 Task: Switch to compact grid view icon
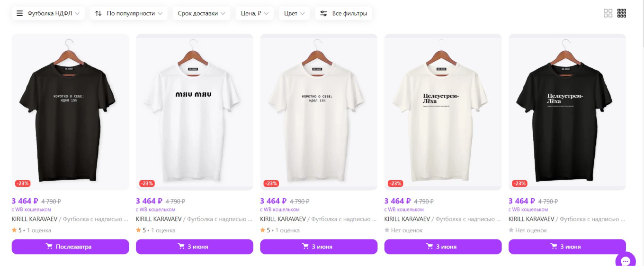coord(622,13)
